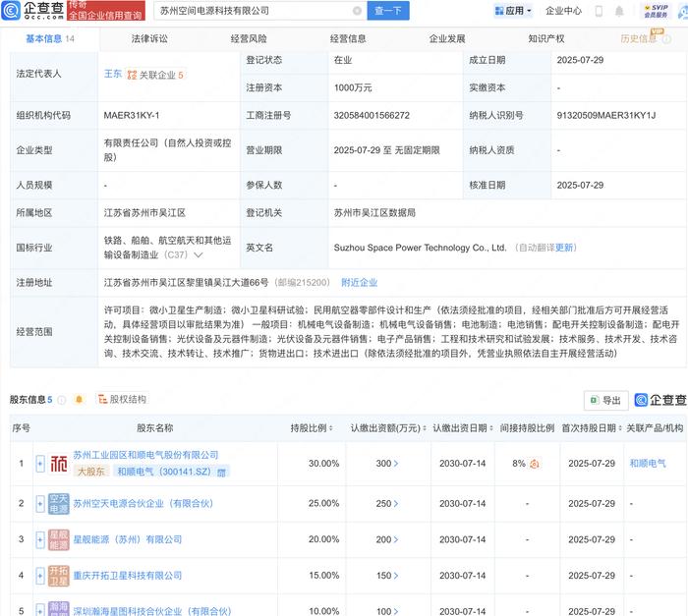Image resolution: width=688 pixels, height=616 pixels.
Task: Open the 历史信息 VIP tab
Action: (639, 39)
